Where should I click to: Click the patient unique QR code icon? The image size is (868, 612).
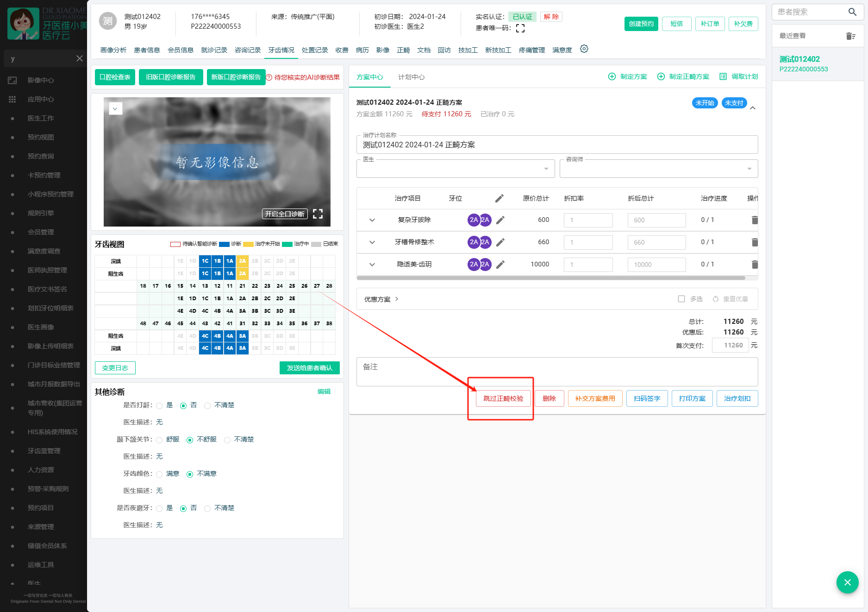coord(520,28)
